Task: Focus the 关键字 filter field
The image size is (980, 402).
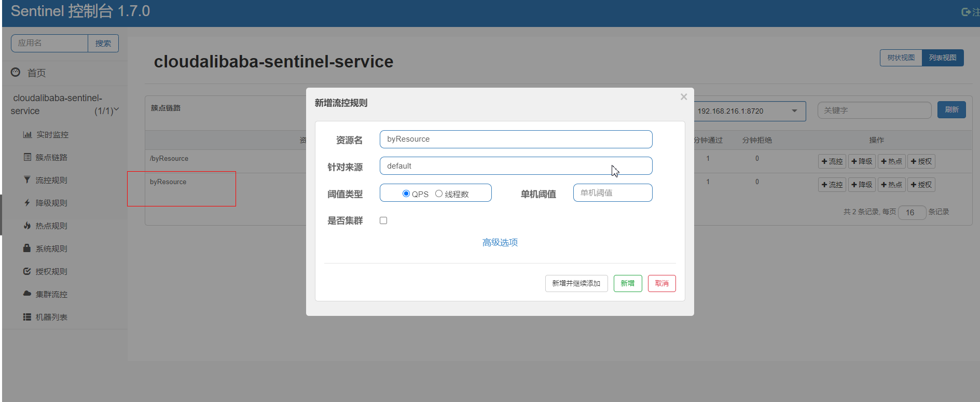Action: pos(875,110)
